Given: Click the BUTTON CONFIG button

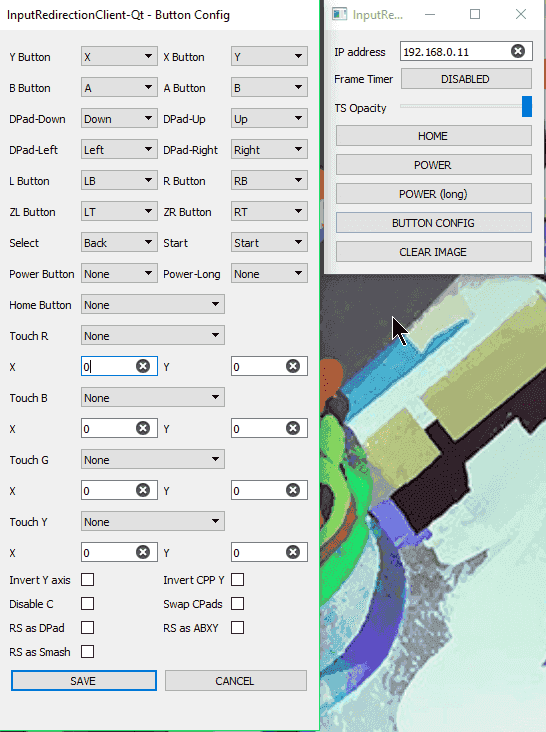Looking at the screenshot, I should click(434, 223).
